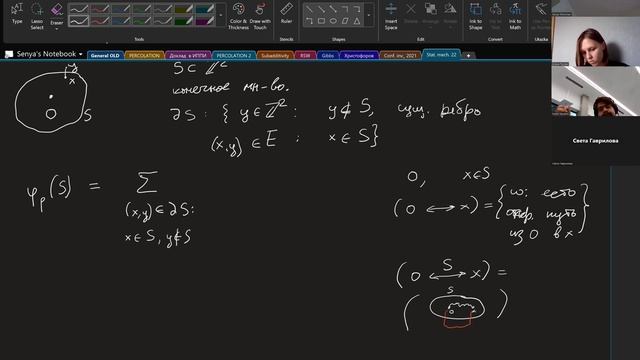This screenshot has height=360, width=640.
Task: Select the Света Гаврилова participant tile
Action: pyautogui.click(x=596, y=140)
